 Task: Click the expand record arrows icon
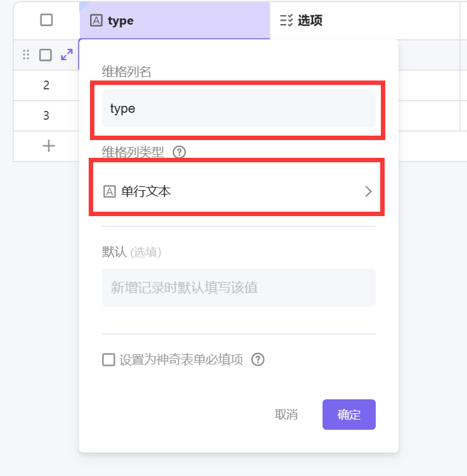point(67,55)
